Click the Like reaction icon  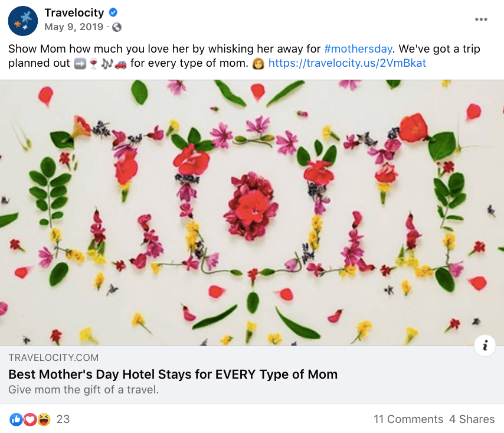pyautogui.click(x=16, y=419)
